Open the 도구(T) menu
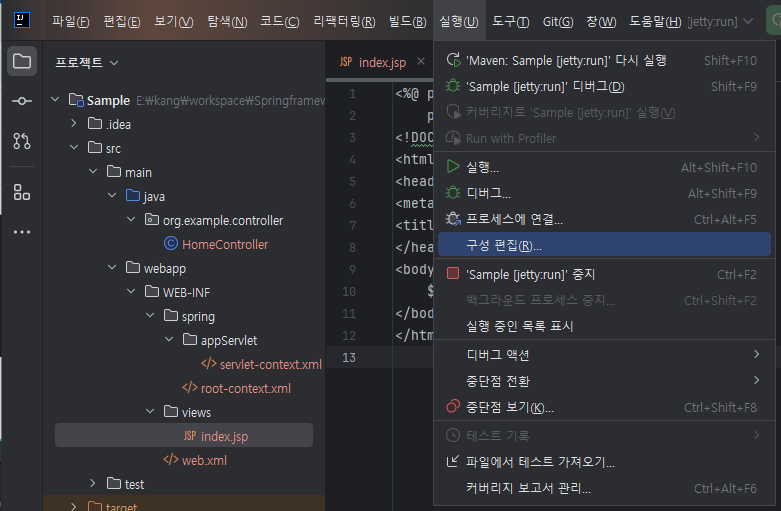The image size is (781, 511). pos(511,21)
